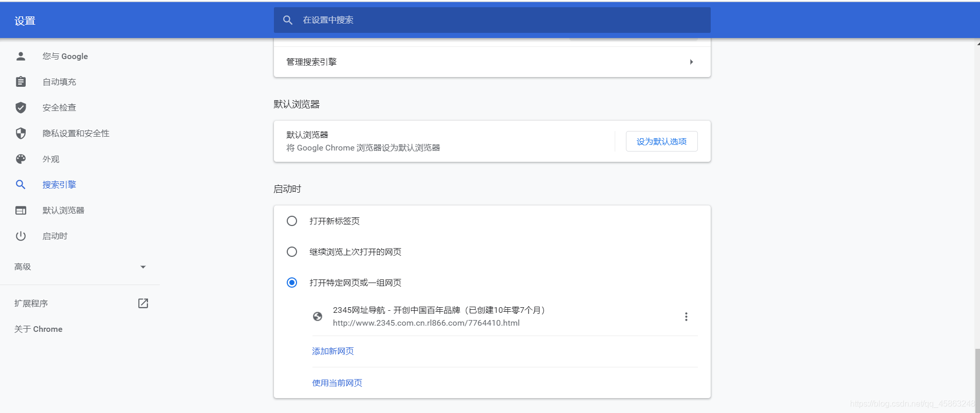Click the 使用当前网页 link
Viewport: 980px width, 413px height.
pyautogui.click(x=337, y=383)
